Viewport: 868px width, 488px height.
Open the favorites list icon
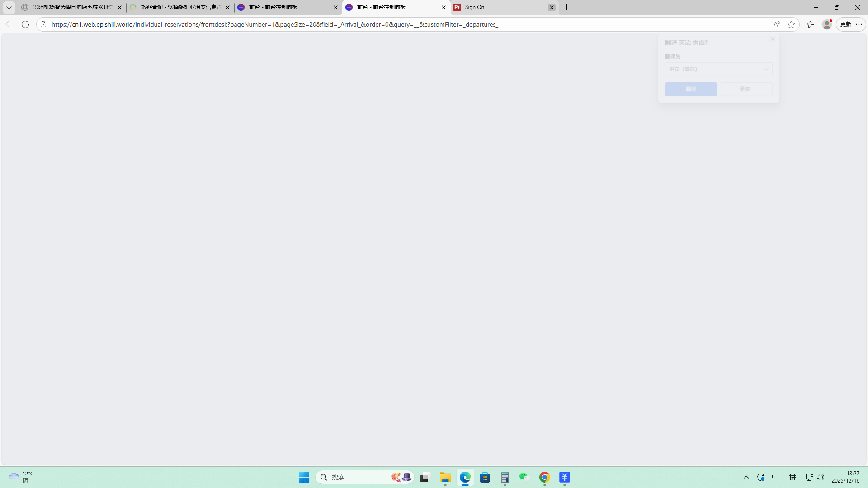(x=811, y=24)
